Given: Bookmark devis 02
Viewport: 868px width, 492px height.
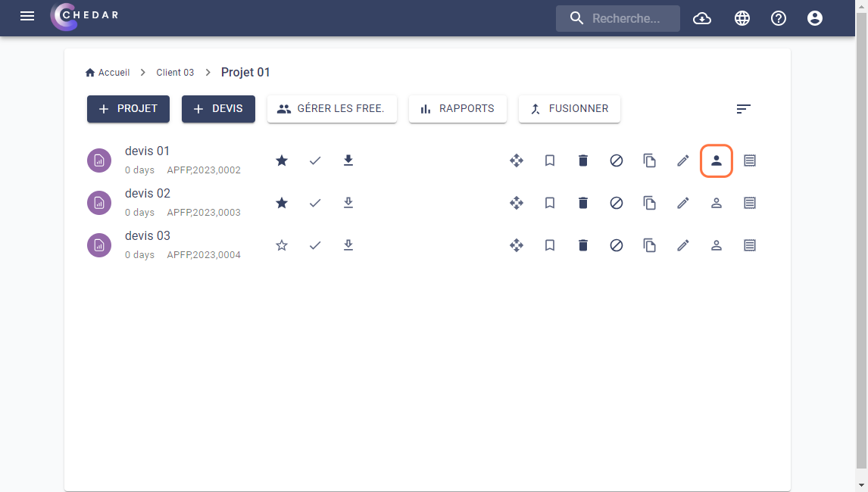Looking at the screenshot, I should tap(550, 203).
